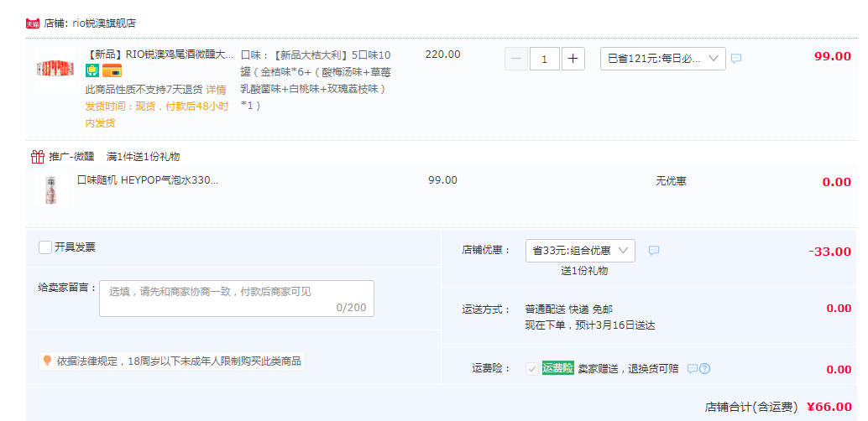Click the orange lightbulb tip icon for age restriction
The width and height of the screenshot is (868, 421).
pos(47,361)
